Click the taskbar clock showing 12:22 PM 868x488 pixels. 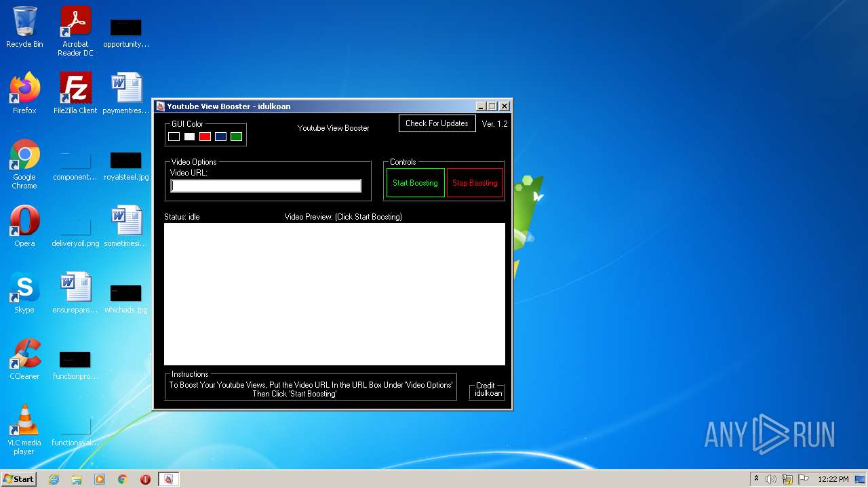(833, 479)
